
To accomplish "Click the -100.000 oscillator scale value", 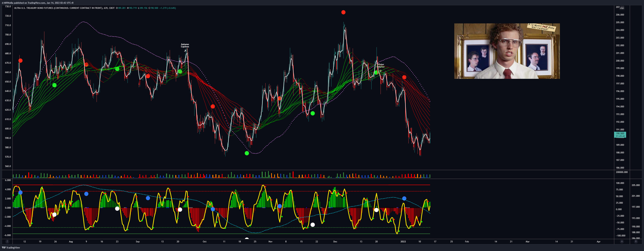I will tap(621, 235).
